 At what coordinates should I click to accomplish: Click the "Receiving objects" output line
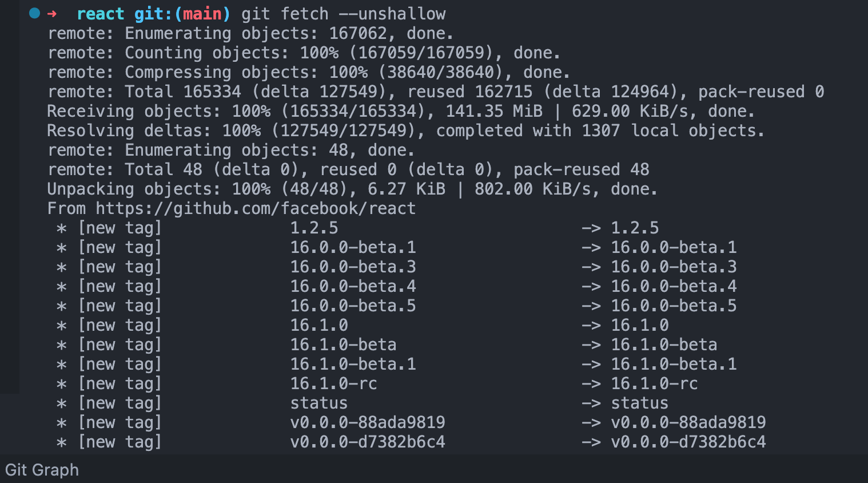coord(400,111)
